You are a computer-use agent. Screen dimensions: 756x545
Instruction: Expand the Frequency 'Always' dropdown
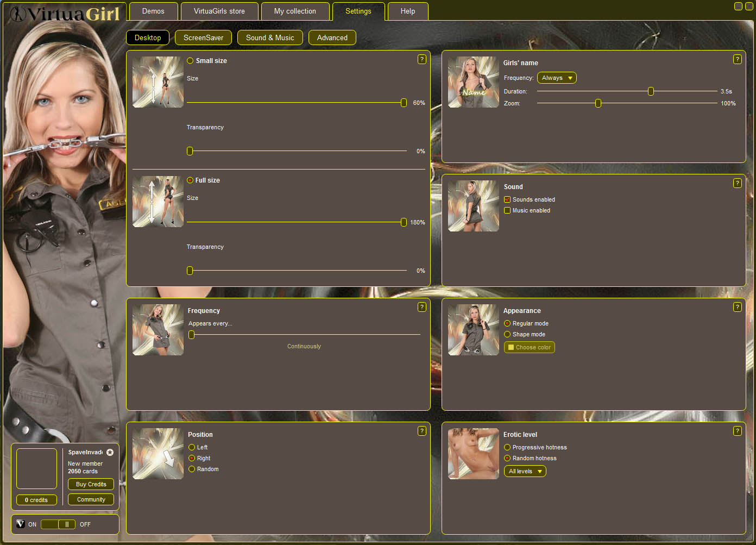557,78
